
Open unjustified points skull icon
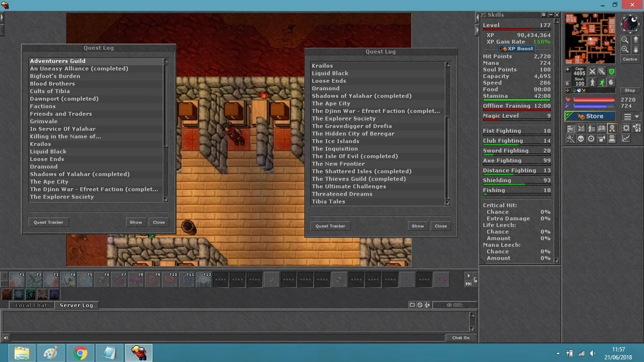coord(581,139)
